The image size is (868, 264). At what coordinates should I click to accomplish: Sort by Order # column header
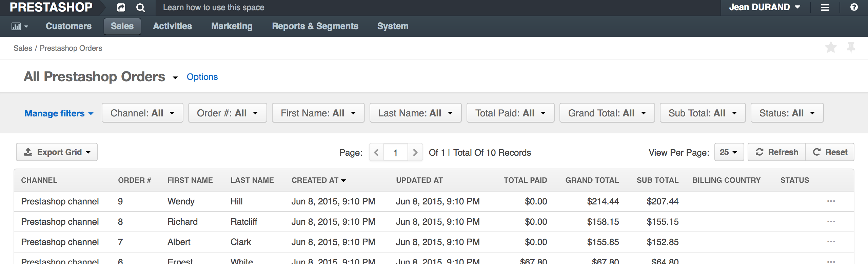click(135, 180)
